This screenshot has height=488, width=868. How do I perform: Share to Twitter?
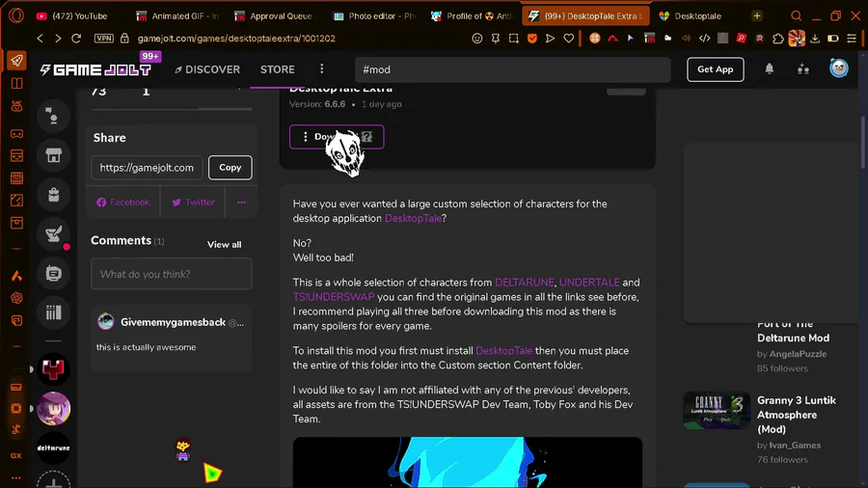(193, 203)
